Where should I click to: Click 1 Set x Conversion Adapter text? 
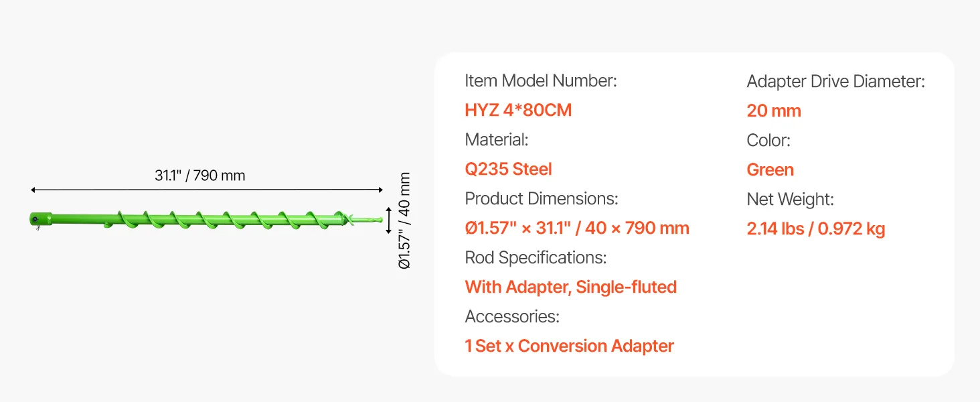569,346
